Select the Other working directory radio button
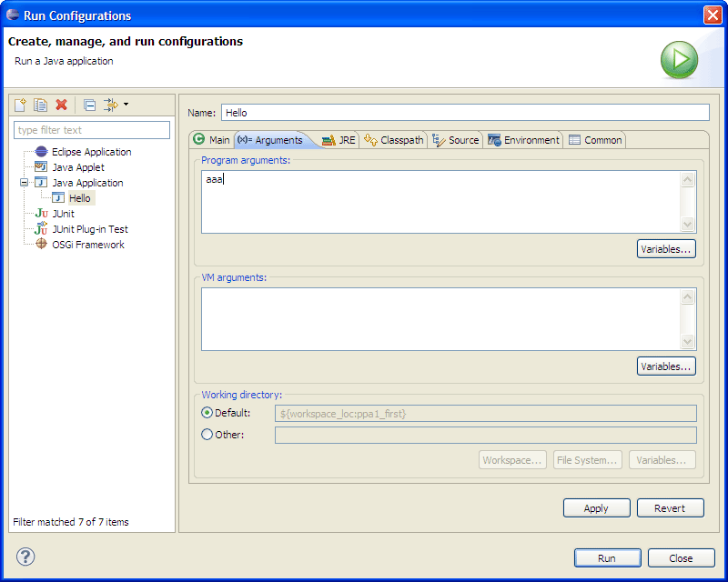The width and height of the screenshot is (728, 582). [207, 435]
